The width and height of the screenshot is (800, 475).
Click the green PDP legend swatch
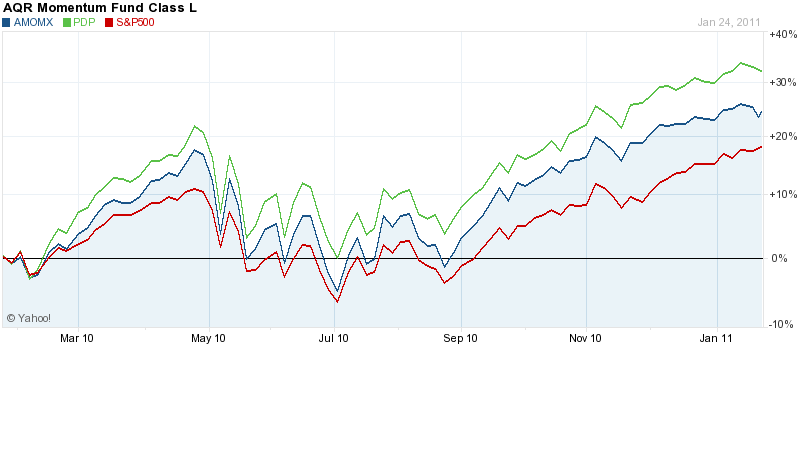click(66, 21)
